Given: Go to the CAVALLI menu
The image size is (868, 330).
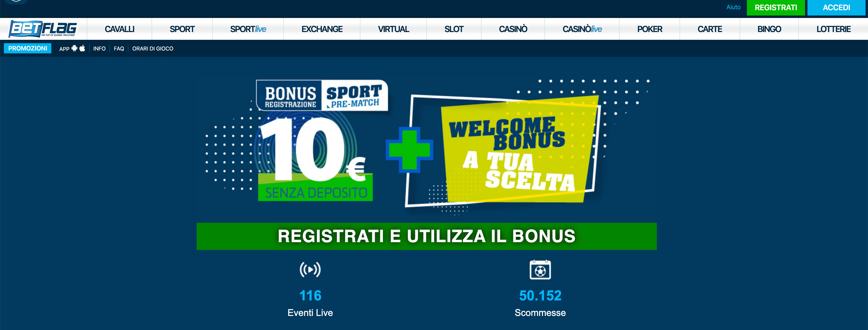Looking at the screenshot, I should coord(120,29).
